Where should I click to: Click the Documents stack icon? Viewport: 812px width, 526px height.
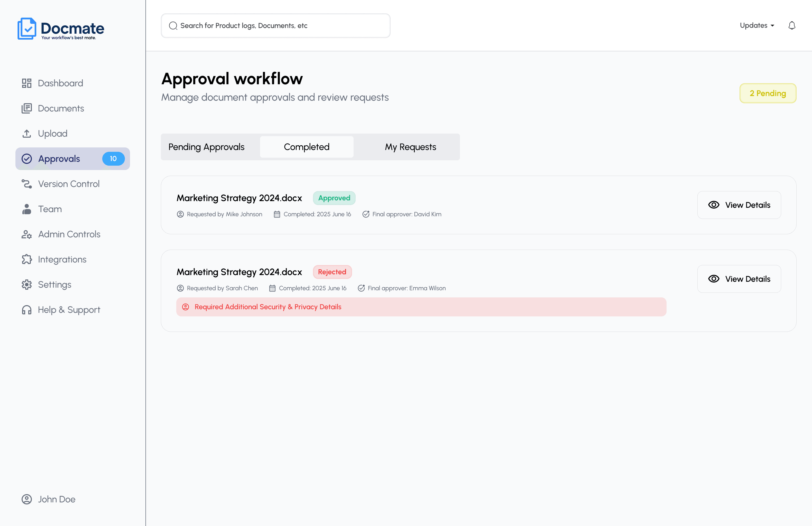(x=27, y=108)
